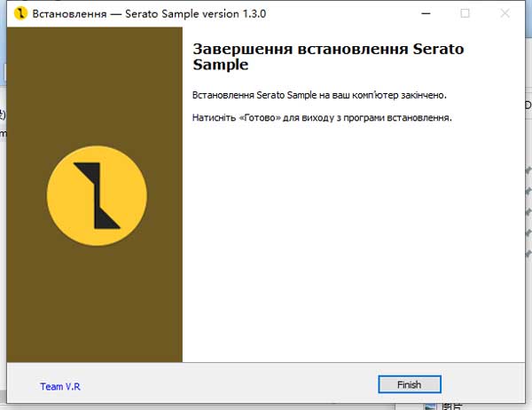Viewport: 532px width, 410px height.
Task: Click the "Завершення встановлення Serato" heading line
Action: [328, 49]
